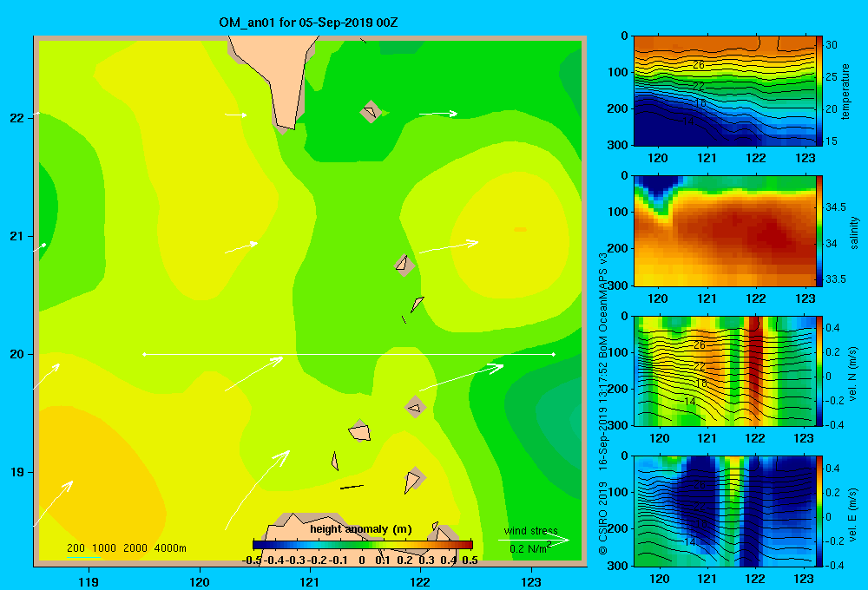This screenshot has height=590, width=868.
Task: Click longitude label '119' on main map axis
Action: 89,581
